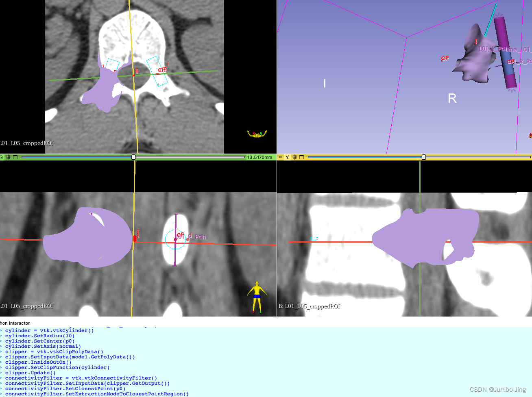Viewport: 532px width, 397px height.
Task: Click the cyan rectangle ROI on right pedicle, axial
Action: 157,71
